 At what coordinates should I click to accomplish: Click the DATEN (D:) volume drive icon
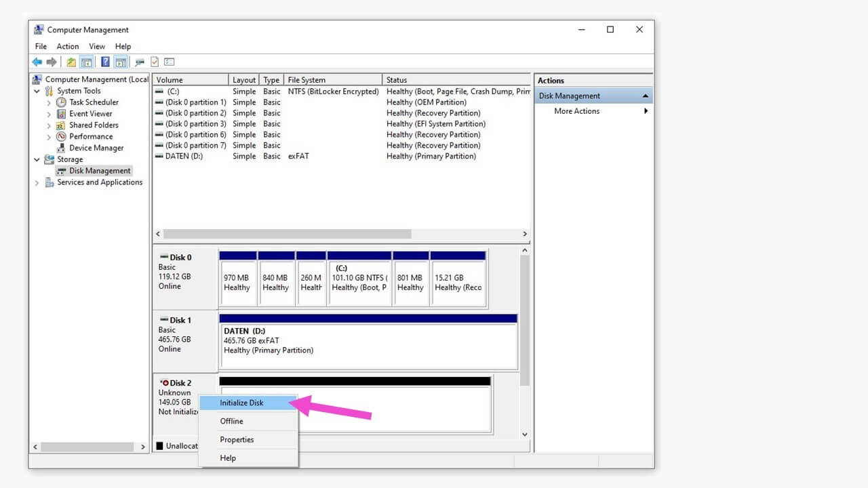click(159, 156)
